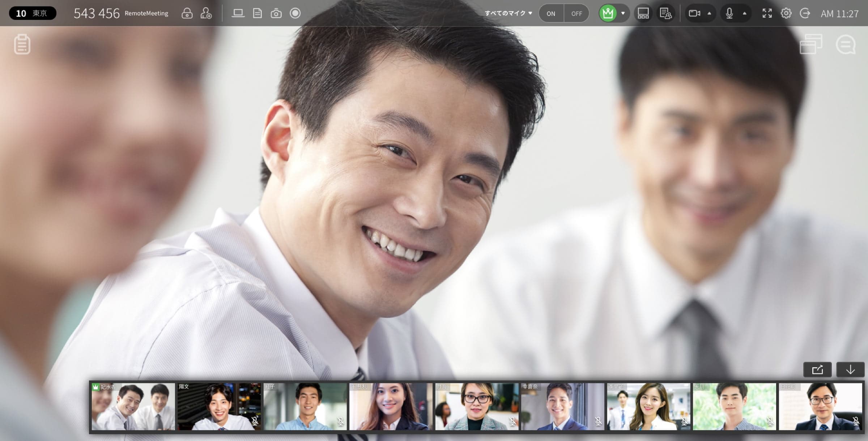The image size is (868, 441).
Task: Enter fullscreen with the expand arrows icon
Action: [767, 13]
